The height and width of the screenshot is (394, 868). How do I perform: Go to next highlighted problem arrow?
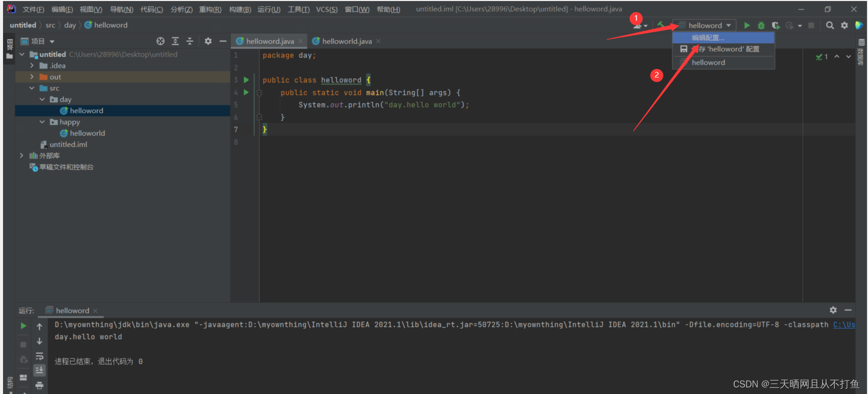click(x=848, y=56)
